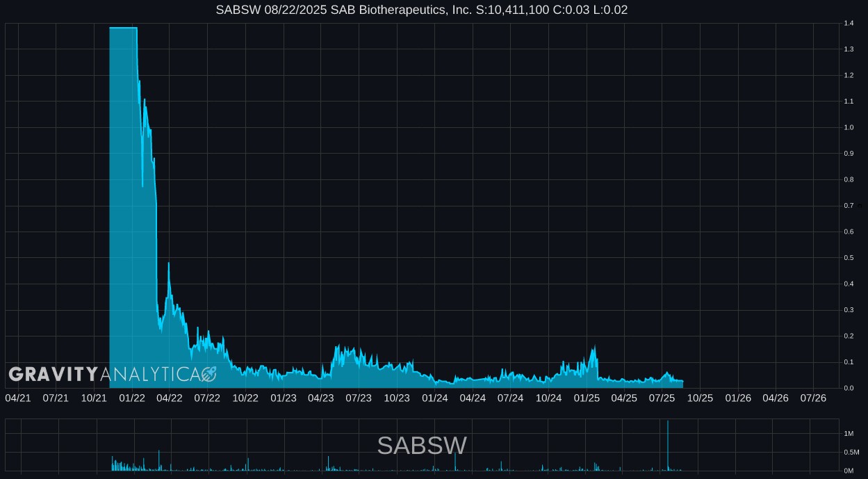Click the 0.5 price axis label

point(849,258)
